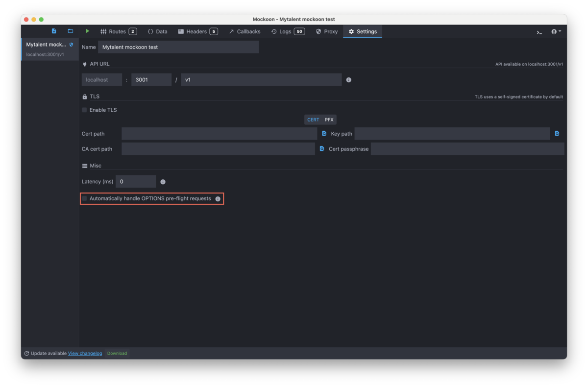This screenshot has width=588, height=387.
Task: Click the localhost:3001/v1 sidebar text
Action: point(45,54)
